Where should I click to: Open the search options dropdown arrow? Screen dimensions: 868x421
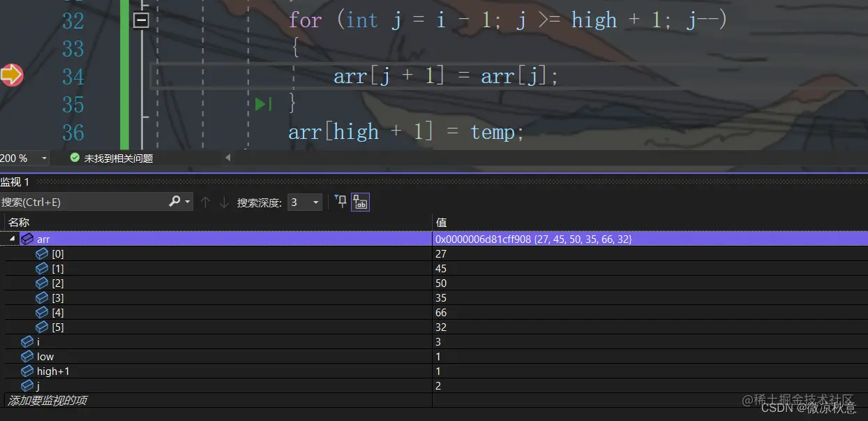point(188,202)
